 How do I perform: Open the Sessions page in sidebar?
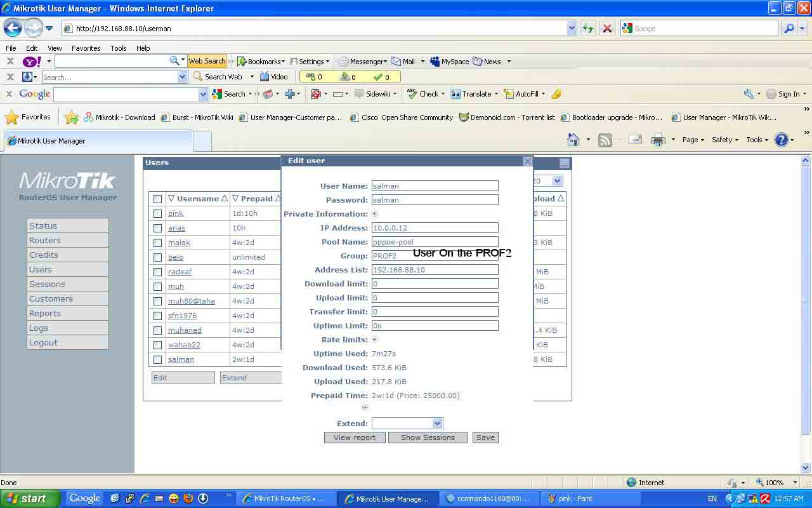point(68,284)
